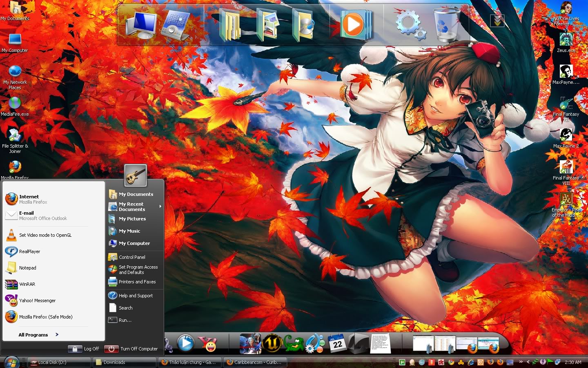Open My Documents in Start menu
Screen dimensions: 588x368
[x=135, y=194]
